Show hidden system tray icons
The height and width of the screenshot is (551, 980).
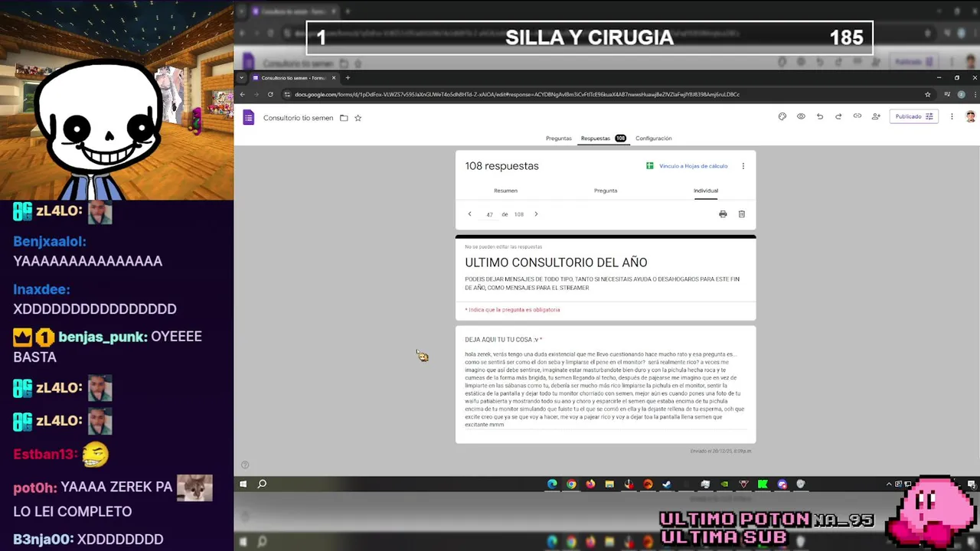click(x=889, y=484)
